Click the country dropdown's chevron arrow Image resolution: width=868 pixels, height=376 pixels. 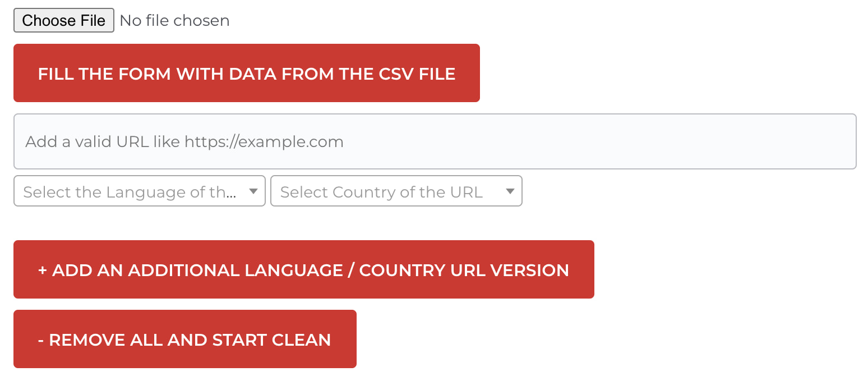click(509, 191)
